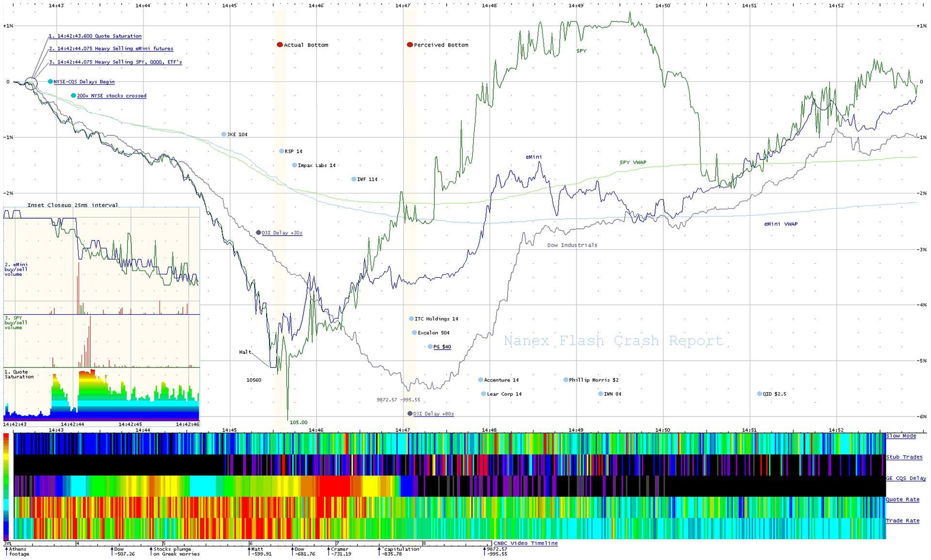Click the red Perceived Bottom marker dot
The height and width of the screenshot is (560, 931).
pyautogui.click(x=410, y=45)
